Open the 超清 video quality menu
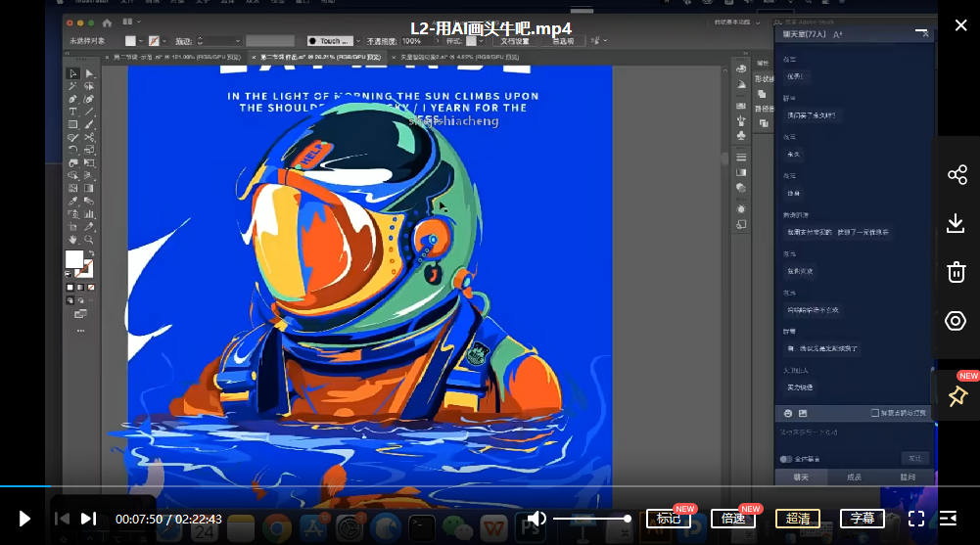Screen dimensions: 980x545 [798, 519]
